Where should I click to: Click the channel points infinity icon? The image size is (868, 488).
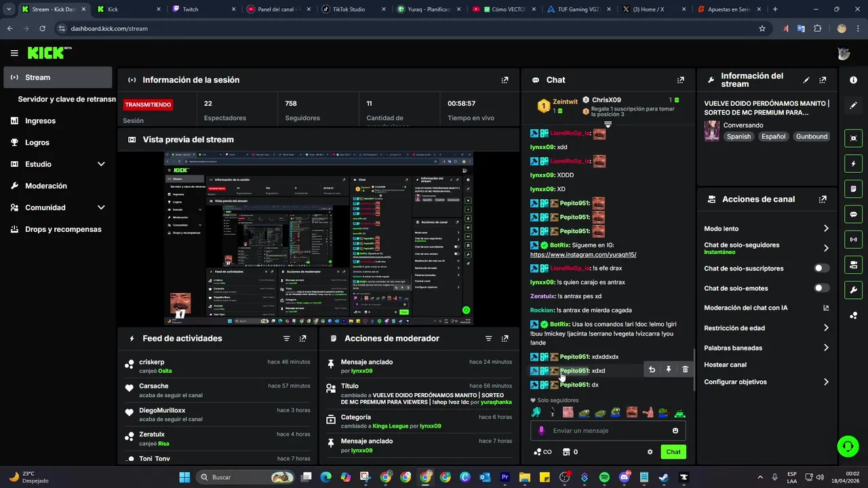point(542,452)
